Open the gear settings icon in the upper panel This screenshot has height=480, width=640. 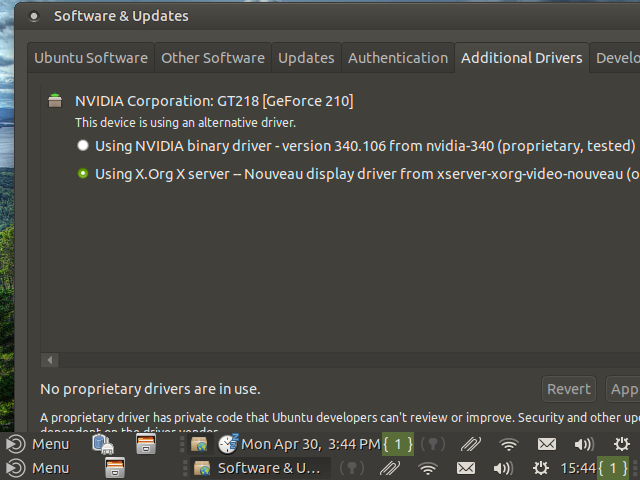(622, 444)
